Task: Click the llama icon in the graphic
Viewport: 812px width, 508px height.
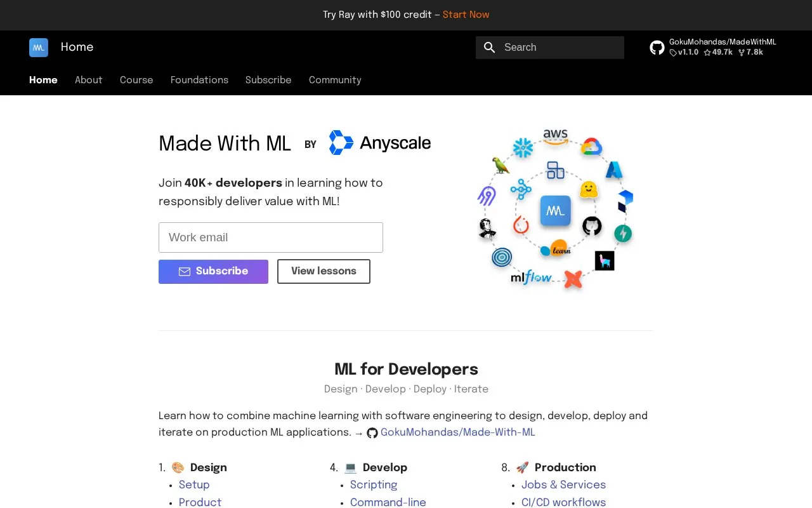Action: (605, 260)
